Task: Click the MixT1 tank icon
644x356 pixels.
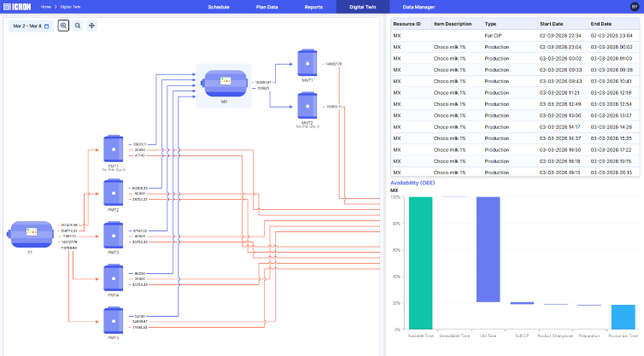Action: coord(307,61)
